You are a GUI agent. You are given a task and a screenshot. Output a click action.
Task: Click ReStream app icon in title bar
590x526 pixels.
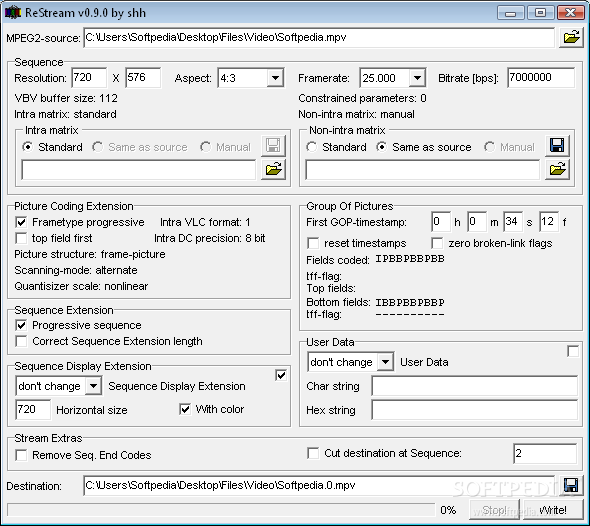12,12
